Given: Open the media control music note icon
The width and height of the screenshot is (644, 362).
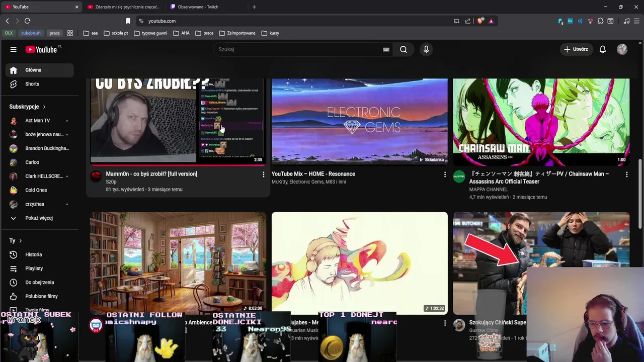Looking at the screenshot, I should click(626, 21).
